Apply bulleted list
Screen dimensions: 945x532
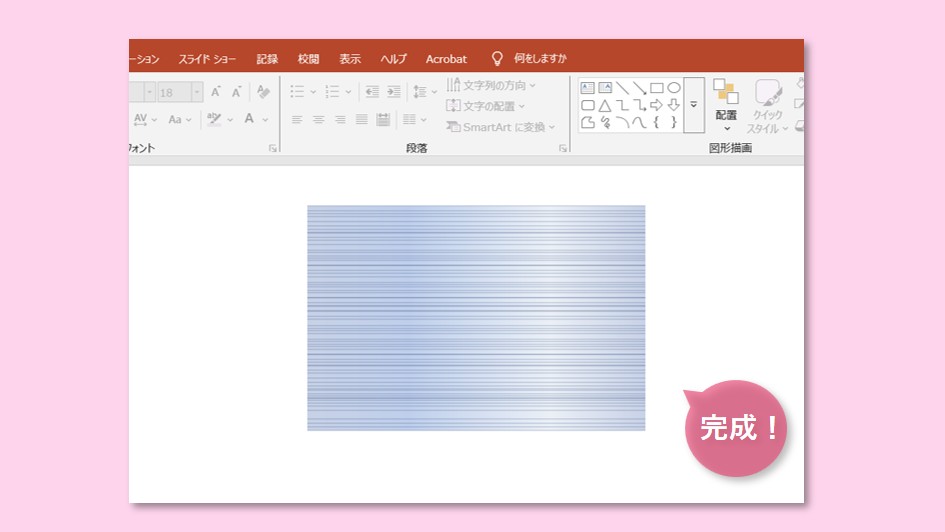[297, 92]
